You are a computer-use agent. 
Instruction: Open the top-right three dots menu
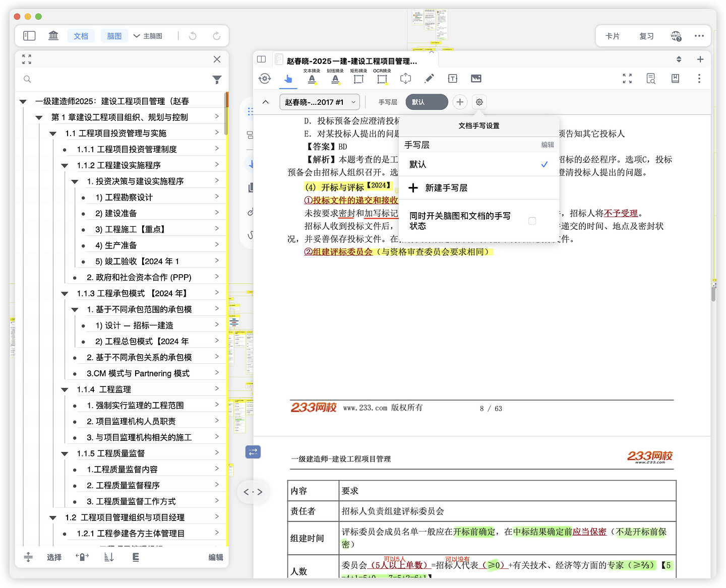coord(699,36)
